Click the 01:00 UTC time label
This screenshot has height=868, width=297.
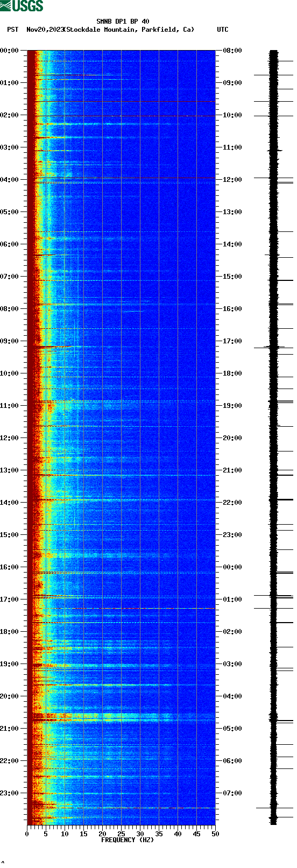click(232, 599)
